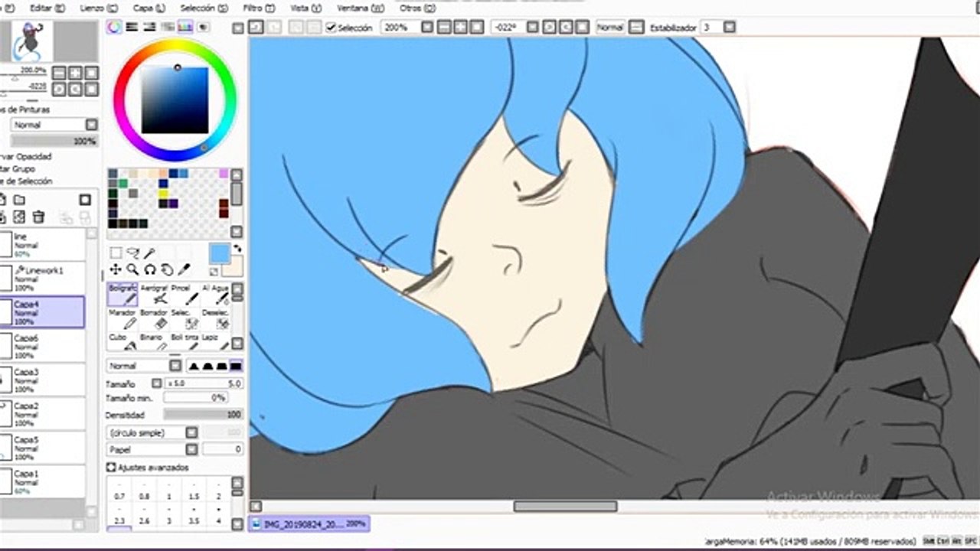Open the brush mode Normal dropdown
Viewport: 980px width, 551px height.
point(144,366)
